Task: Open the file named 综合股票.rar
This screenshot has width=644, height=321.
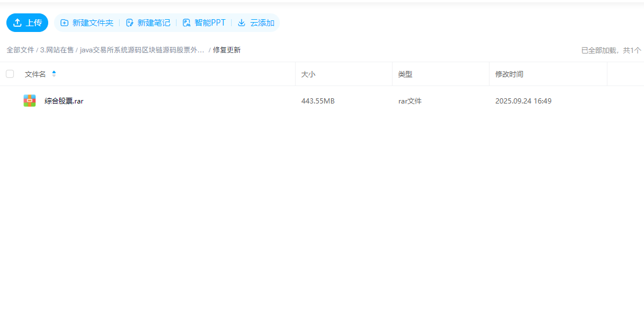Action: (x=64, y=101)
